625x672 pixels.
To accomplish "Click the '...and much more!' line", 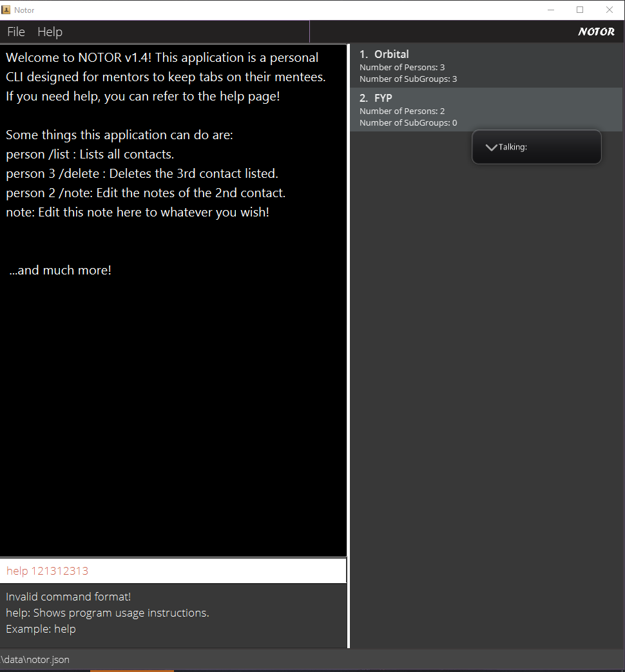I will [60, 270].
